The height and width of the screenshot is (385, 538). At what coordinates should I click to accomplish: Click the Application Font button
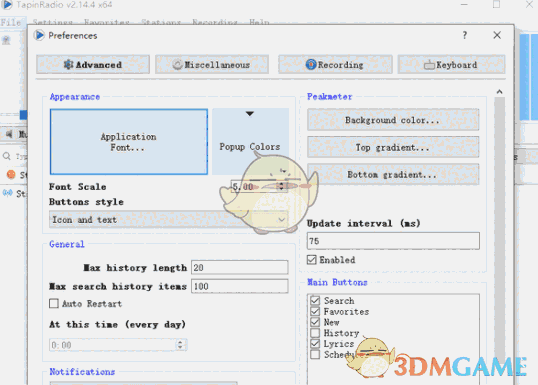[129, 142]
